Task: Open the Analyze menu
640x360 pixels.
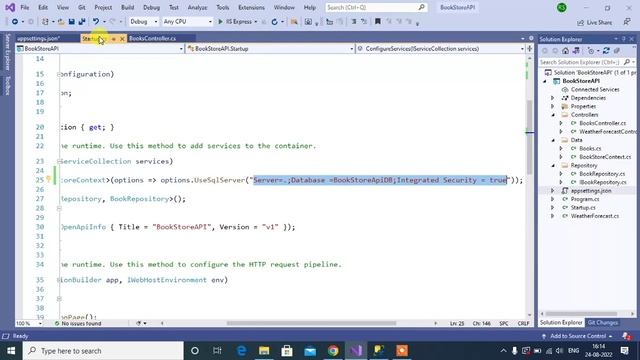Action: click(x=197, y=7)
